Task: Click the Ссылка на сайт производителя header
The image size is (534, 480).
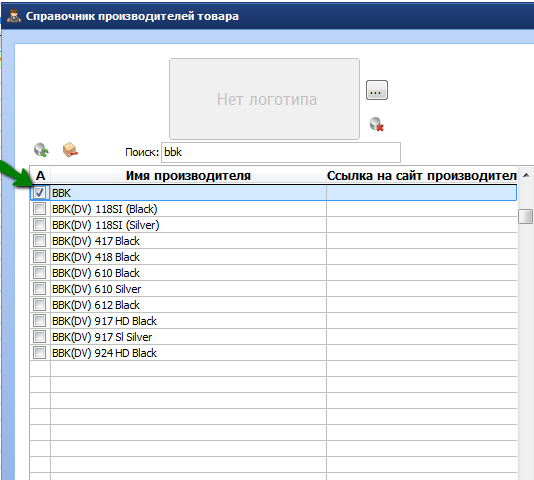Action: pos(422,176)
